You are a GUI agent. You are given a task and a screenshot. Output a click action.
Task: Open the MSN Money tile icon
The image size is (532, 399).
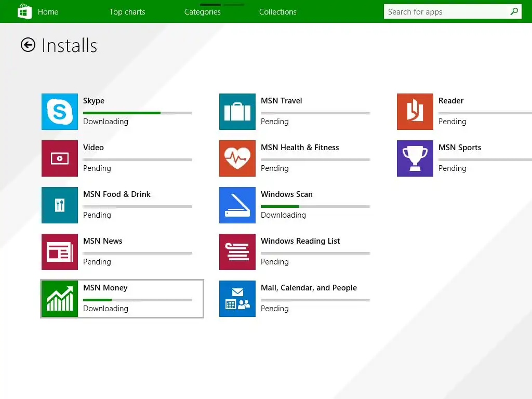pyautogui.click(x=60, y=299)
